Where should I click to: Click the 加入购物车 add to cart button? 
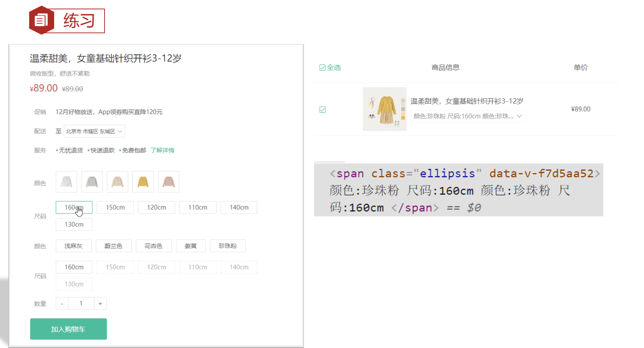(68, 329)
